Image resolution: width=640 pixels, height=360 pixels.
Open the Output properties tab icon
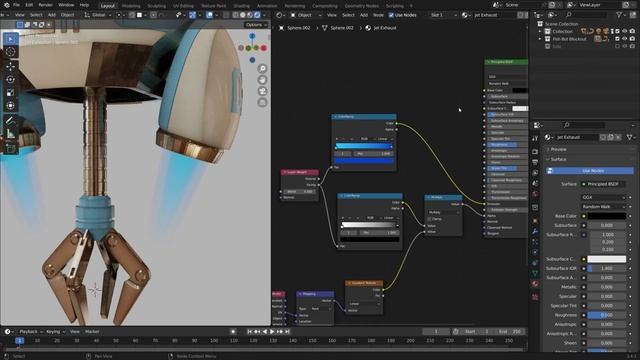[x=535, y=162]
